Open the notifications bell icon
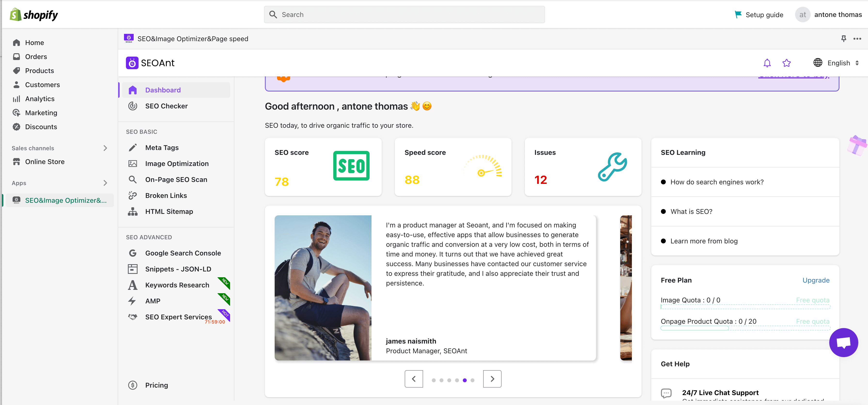This screenshot has height=405, width=868. click(767, 63)
